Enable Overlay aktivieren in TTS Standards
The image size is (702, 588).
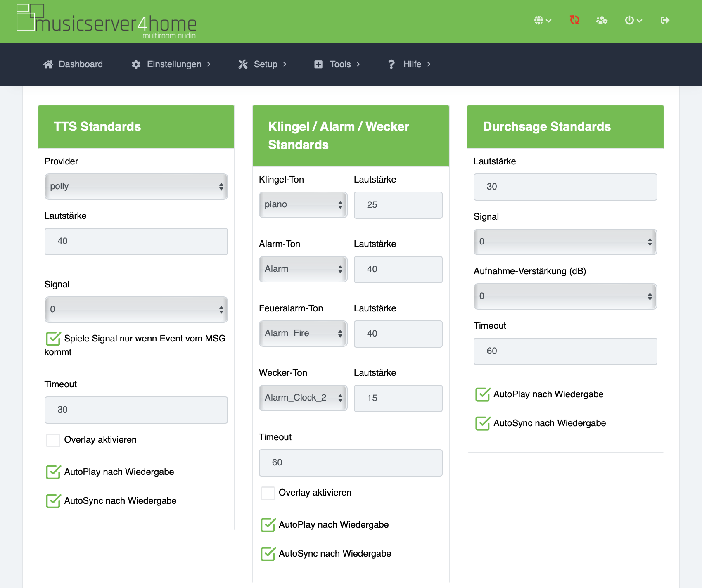[53, 440]
